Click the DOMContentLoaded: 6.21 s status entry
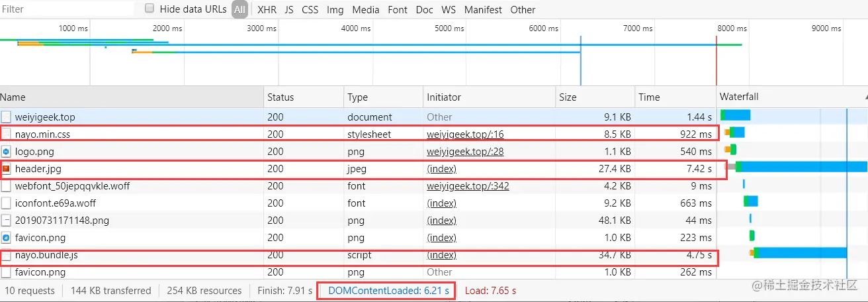 click(x=389, y=290)
